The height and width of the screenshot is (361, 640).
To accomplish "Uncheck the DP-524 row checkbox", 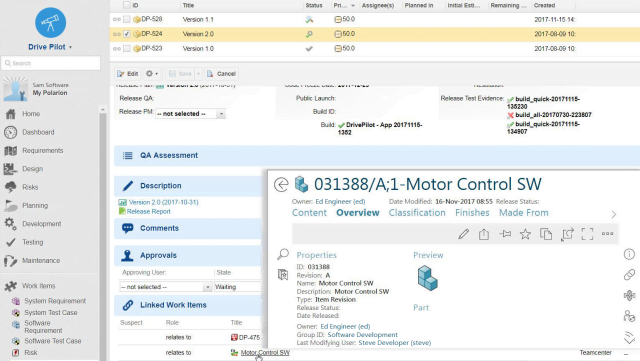I will (x=127, y=34).
